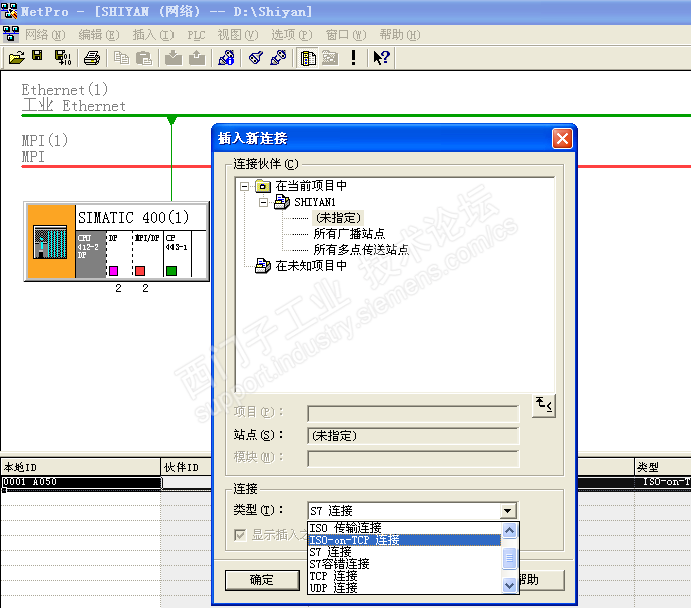Screen dimensions: 692x608
Task: Open the 窗口(W) menu
Action: [346, 34]
